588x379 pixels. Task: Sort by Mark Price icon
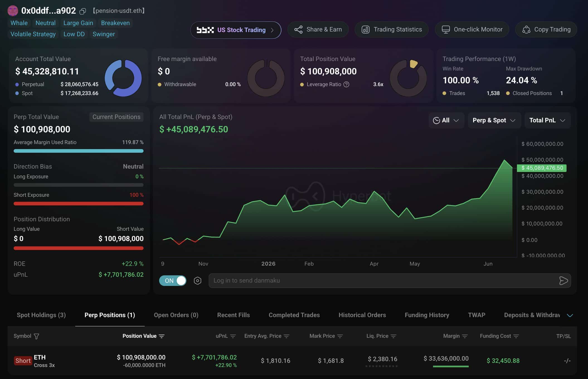click(x=340, y=336)
